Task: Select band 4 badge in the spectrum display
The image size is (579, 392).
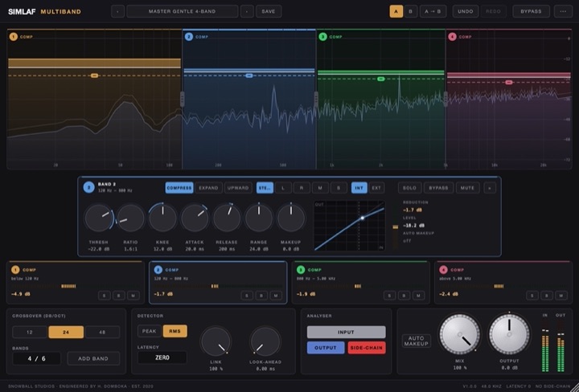Action: 452,37
